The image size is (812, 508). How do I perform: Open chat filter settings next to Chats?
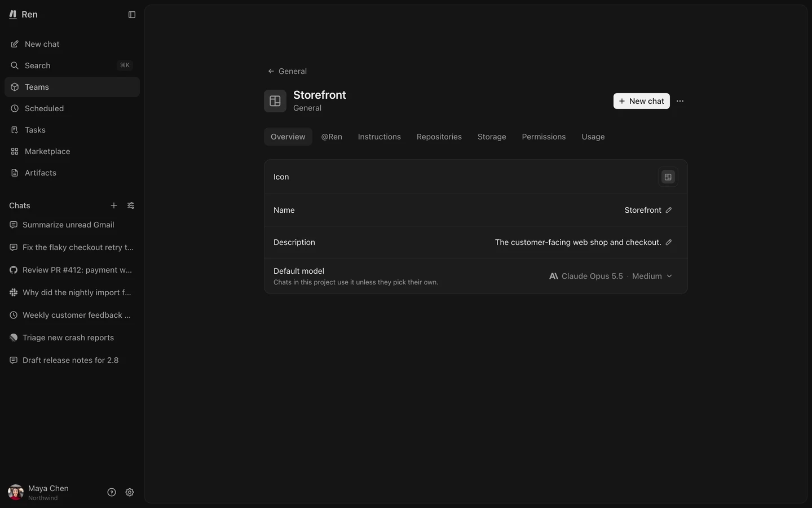tap(131, 205)
